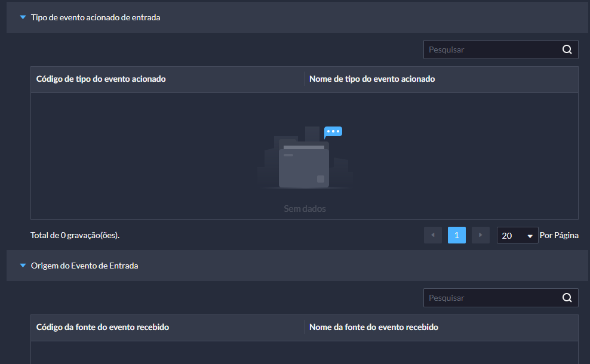Click the search icon in the event source search box

point(567,298)
